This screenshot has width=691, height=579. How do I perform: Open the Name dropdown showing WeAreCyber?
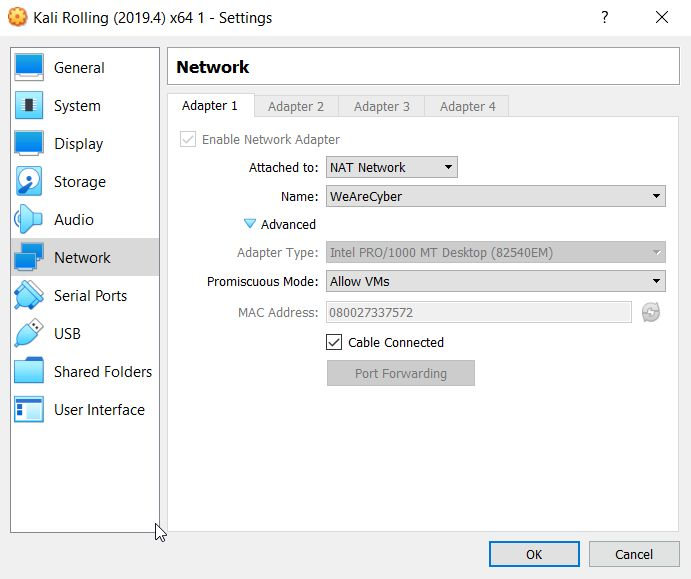pyautogui.click(x=496, y=197)
